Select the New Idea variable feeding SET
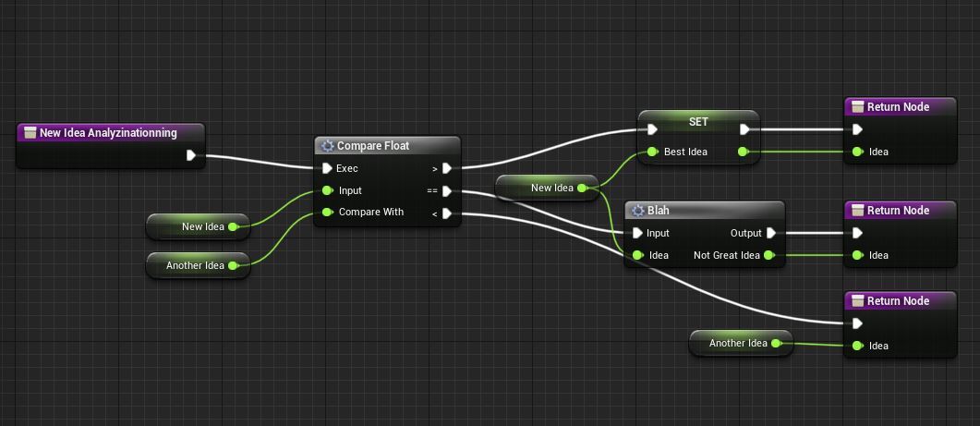Viewport: 980px width, 426px height. [548, 188]
